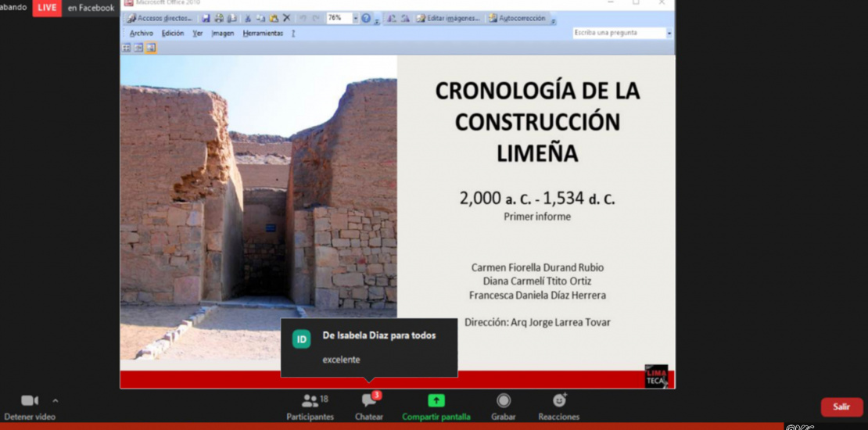The height and width of the screenshot is (430, 868).
Task: Click the Grabar record button
Action: pos(503,407)
